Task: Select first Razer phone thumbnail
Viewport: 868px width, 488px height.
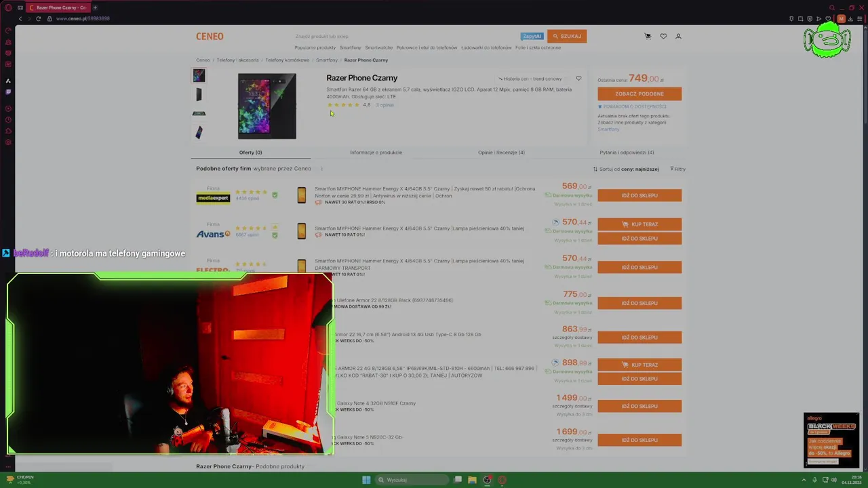Action: 199,76
